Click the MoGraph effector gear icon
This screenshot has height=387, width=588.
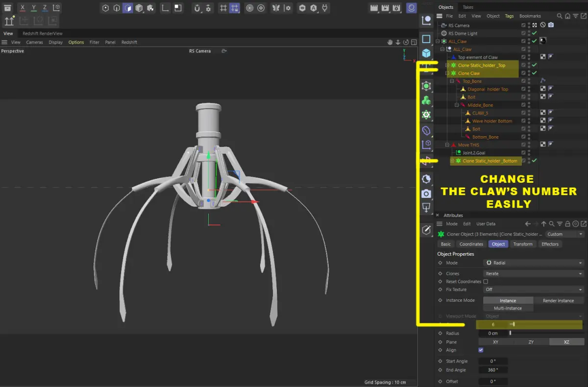pyautogui.click(x=426, y=115)
